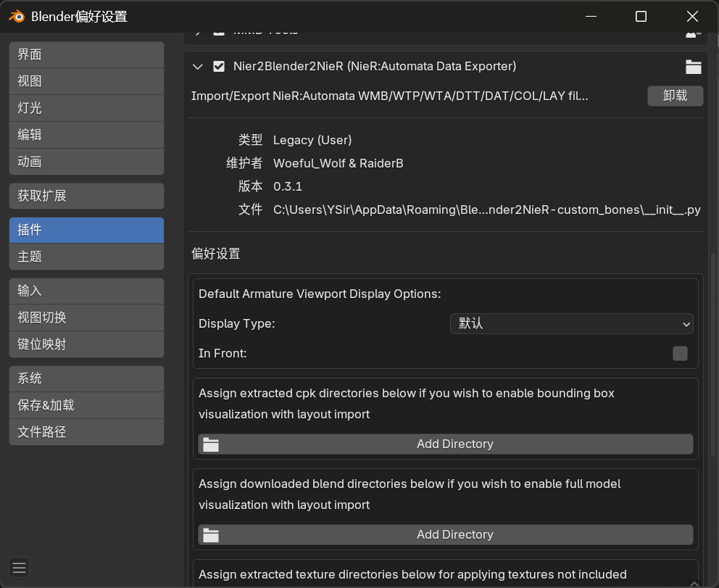719x588 pixels.
Task: Open the 获取扩展 section
Action: [86, 196]
